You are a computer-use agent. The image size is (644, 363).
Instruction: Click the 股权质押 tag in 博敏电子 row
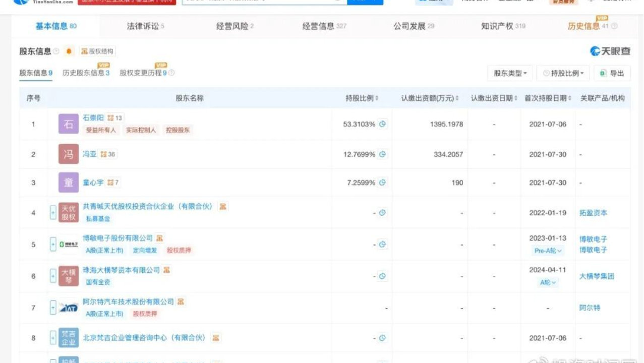tap(179, 250)
